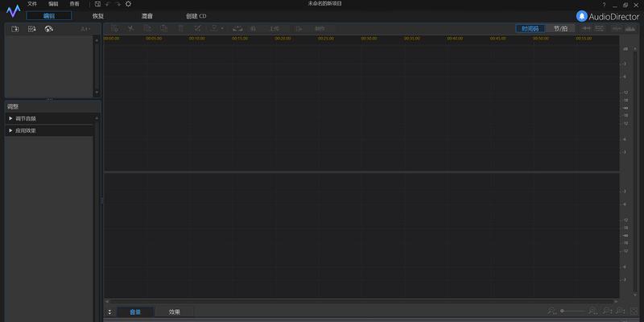Click the download media globe icon
The width and height of the screenshot is (644, 322).
click(x=49, y=29)
